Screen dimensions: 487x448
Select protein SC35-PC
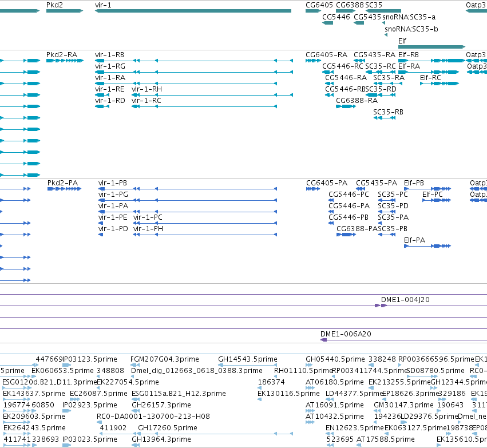coord(393,195)
